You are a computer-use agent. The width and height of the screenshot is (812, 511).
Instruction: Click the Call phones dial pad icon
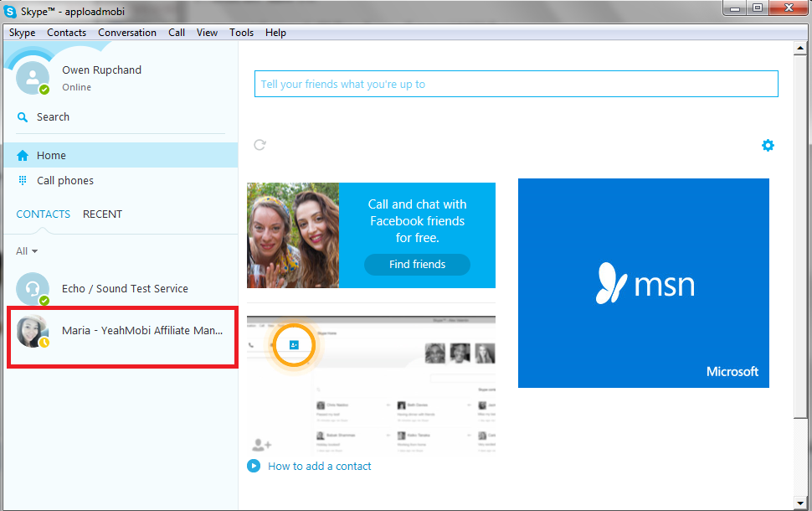click(23, 180)
